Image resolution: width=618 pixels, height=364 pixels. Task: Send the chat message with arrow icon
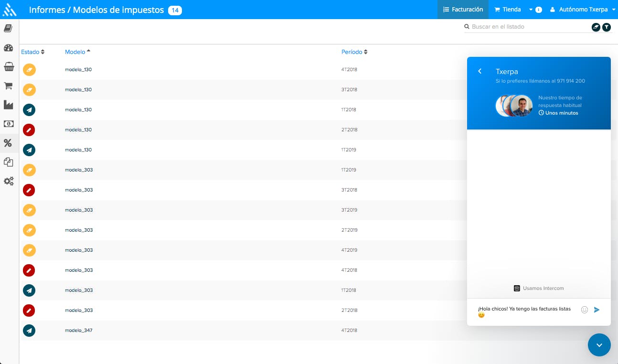(597, 310)
